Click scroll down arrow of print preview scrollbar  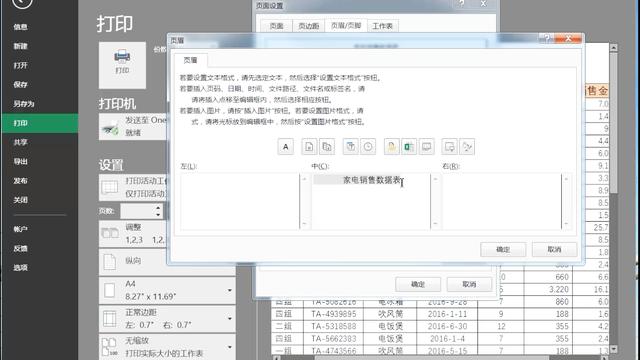tap(613, 349)
